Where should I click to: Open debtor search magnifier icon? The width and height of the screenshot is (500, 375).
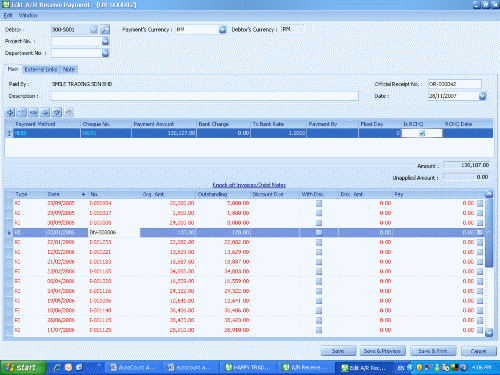[x=105, y=30]
